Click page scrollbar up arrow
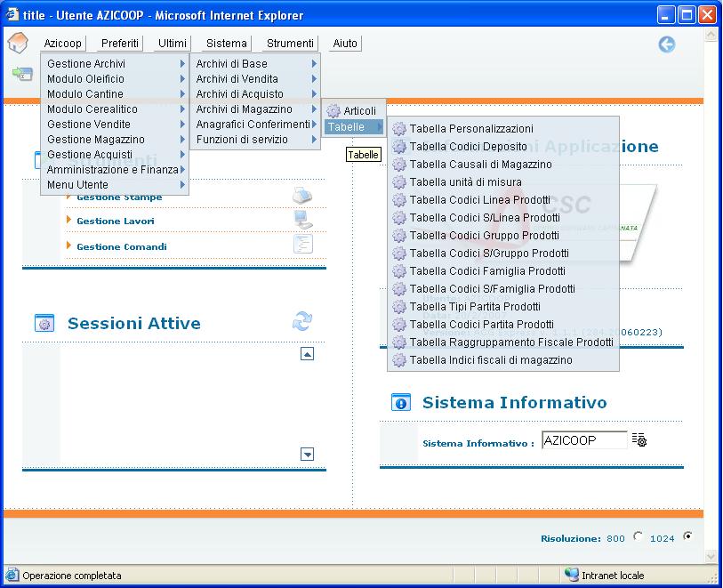The image size is (723, 588). coord(711,35)
